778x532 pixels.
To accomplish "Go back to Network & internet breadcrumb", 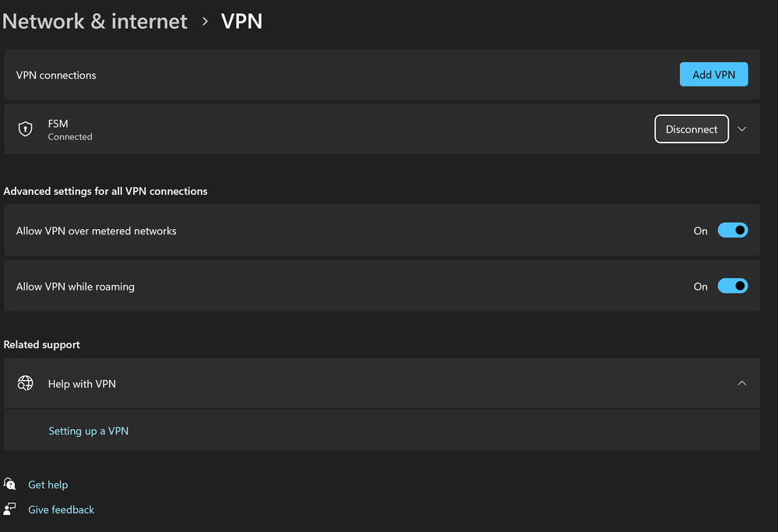I will tap(95, 22).
